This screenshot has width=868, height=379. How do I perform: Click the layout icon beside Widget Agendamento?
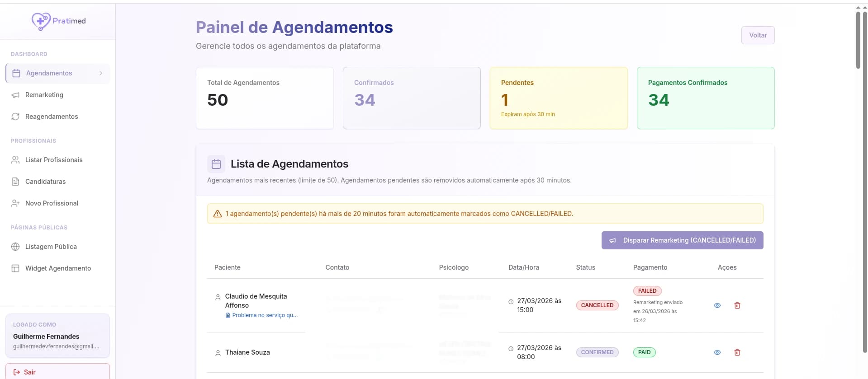pyautogui.click(x=15, y=268)
